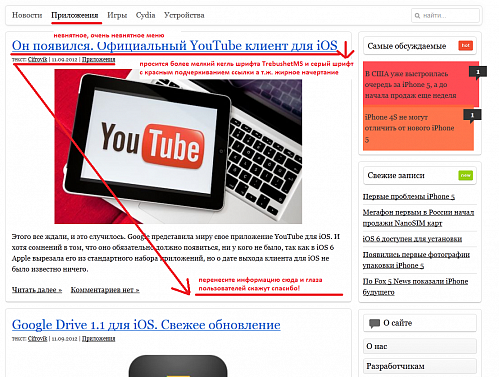Click the Самые обсуждаемые widget header
Image resolution: width=499 pixels, height=377 pixels.
coord(420,46)
